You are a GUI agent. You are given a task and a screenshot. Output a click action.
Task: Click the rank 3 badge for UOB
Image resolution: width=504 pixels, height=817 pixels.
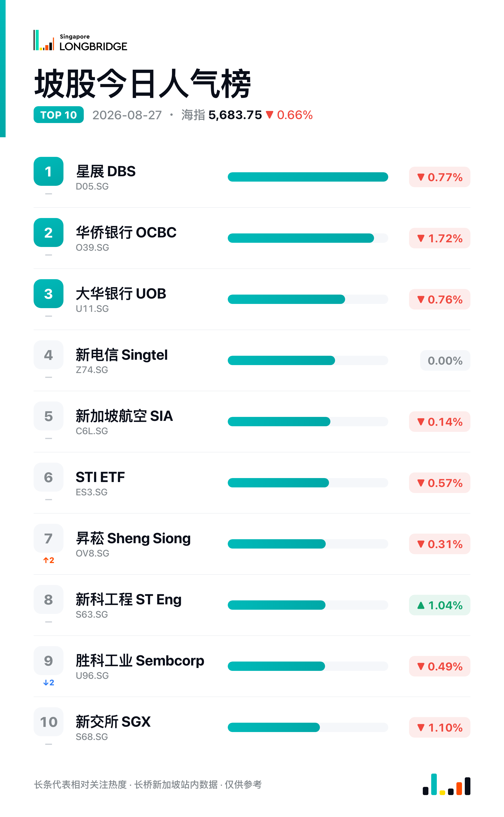tap(48, 294)
